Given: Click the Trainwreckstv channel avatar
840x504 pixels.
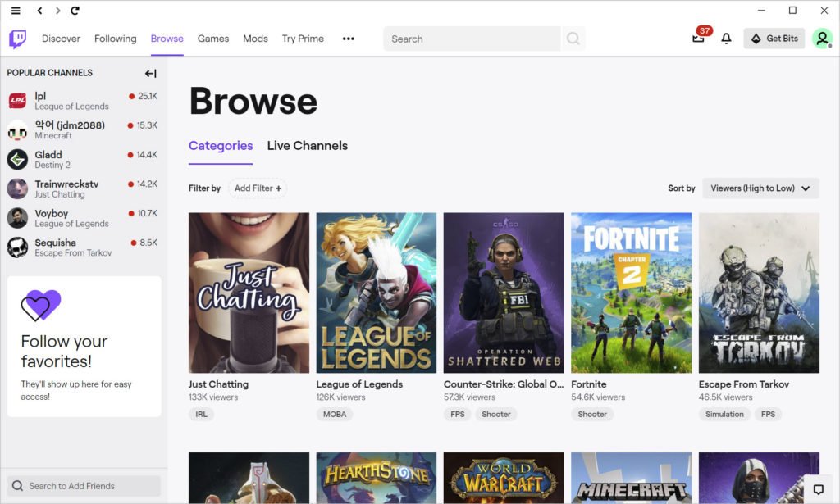Looking at the screenshot, I should point(17,188).
